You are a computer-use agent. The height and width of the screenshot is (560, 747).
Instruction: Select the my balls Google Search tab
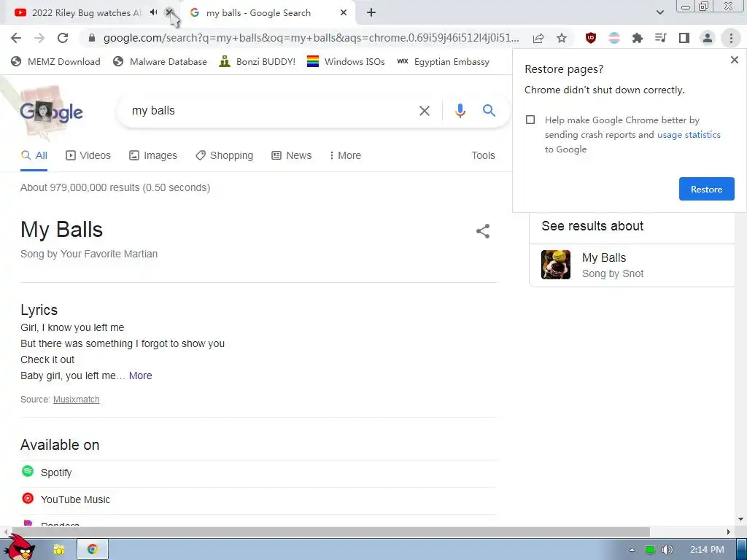258,13
